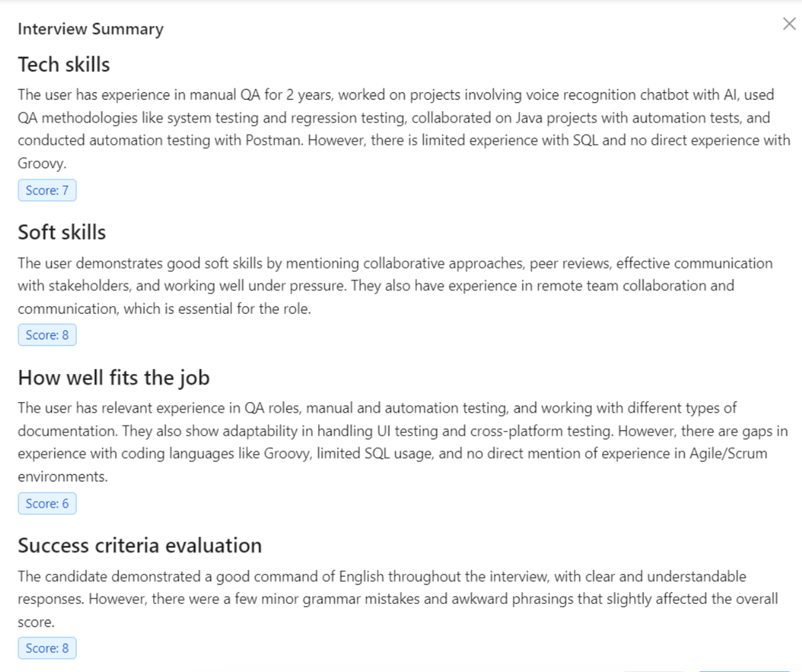Viewport: 802px width, 672px height.
Task: Select the Interview Summary title
Action: point(90,29)
